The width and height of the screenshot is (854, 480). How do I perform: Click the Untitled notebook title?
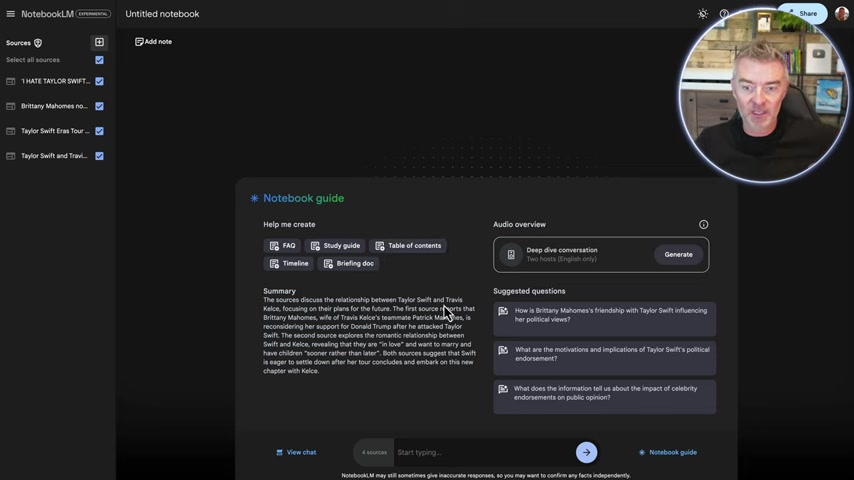coord(162,14)
